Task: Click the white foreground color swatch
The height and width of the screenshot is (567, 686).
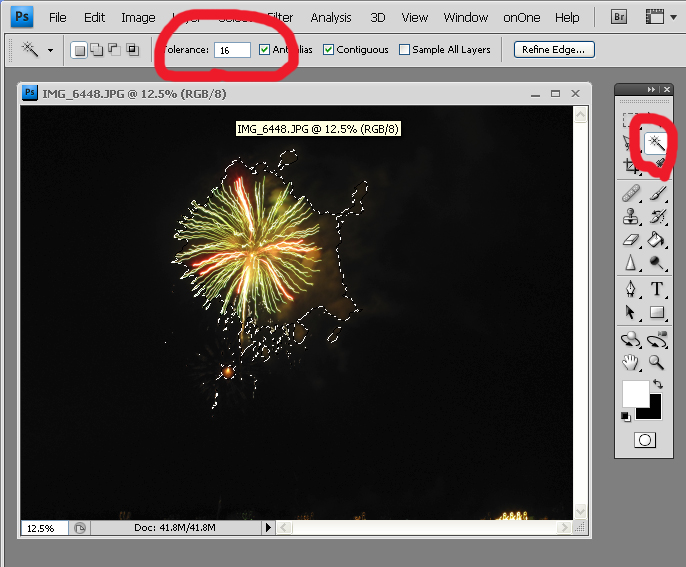Action: point(635,393)
